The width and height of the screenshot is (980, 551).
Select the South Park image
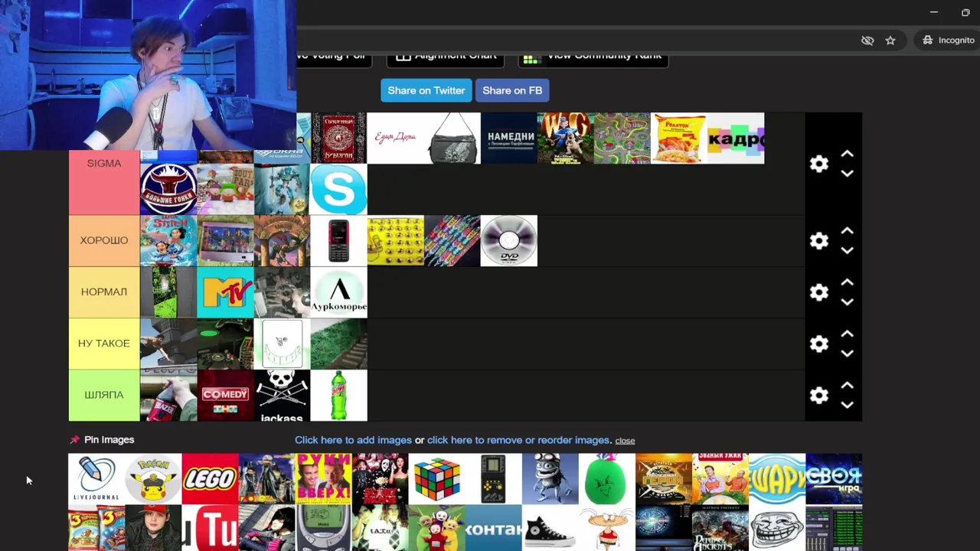225,190
